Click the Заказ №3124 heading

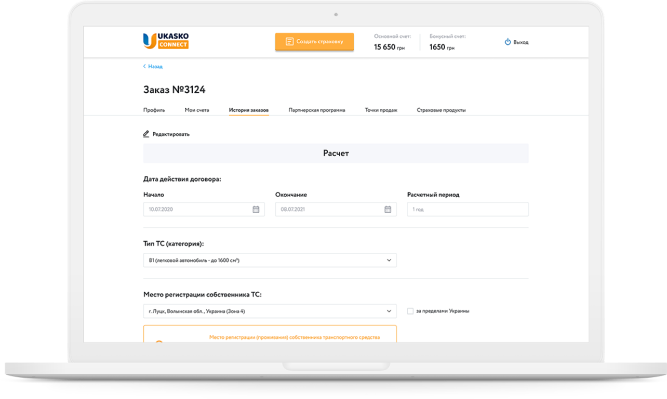tap(174, 90)
